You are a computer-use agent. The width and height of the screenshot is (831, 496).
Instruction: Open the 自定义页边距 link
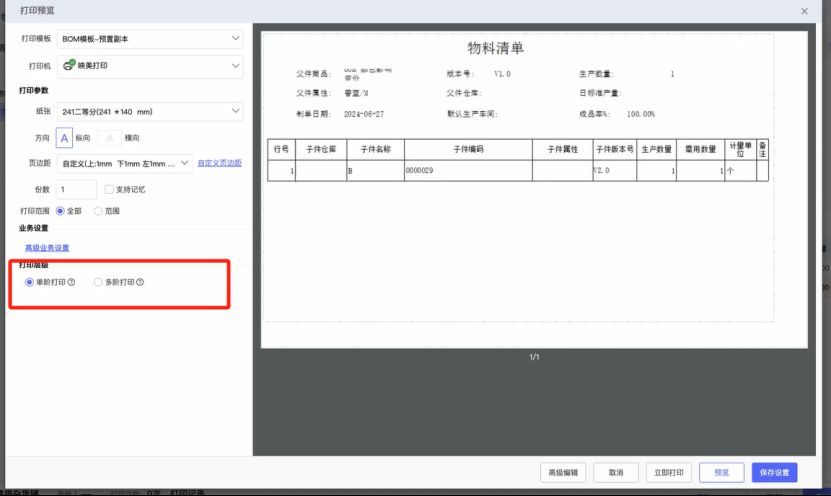(x=219, y=162)
